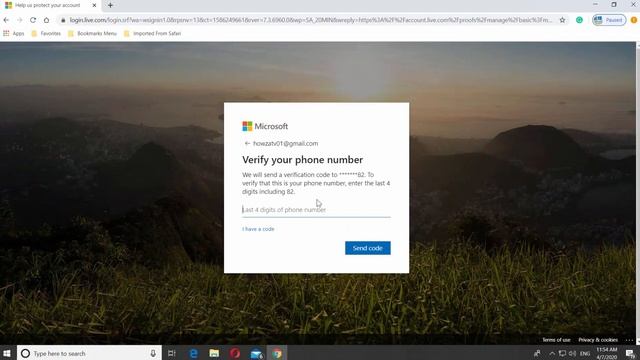
Task: Bookmark this page with star icon
Action: tap(562, 20)
